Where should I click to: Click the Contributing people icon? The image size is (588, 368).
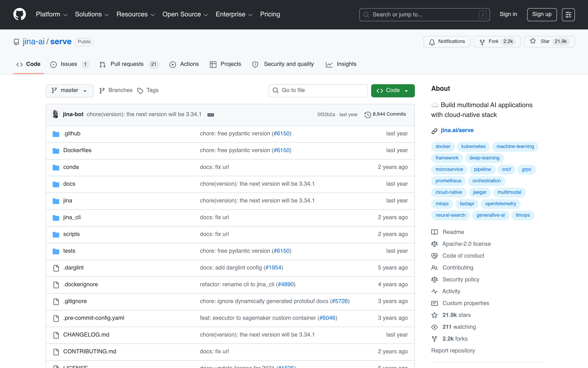click(434, 268)
